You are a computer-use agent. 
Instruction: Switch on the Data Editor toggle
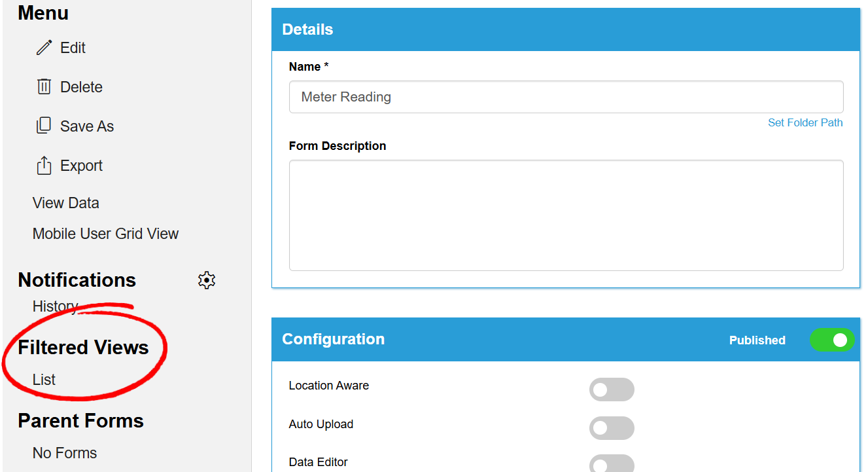[x=612, y=463]
